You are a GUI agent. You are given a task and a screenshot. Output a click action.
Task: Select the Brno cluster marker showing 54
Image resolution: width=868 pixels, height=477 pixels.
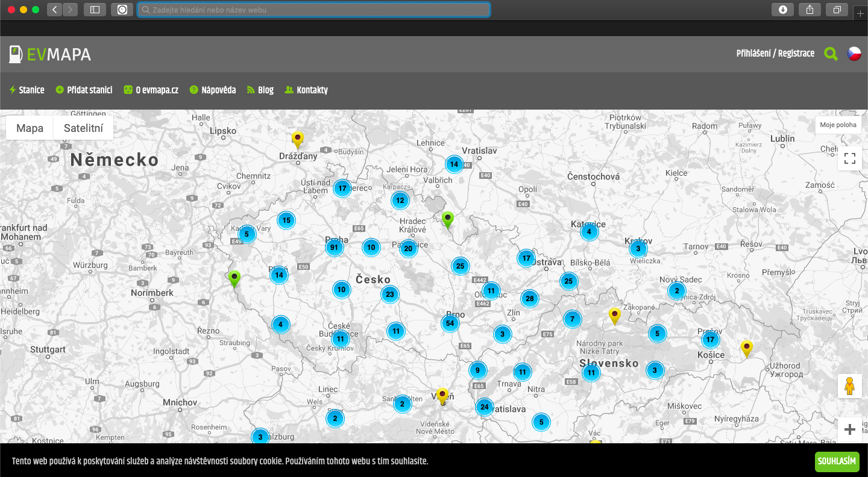coord(450,323)
